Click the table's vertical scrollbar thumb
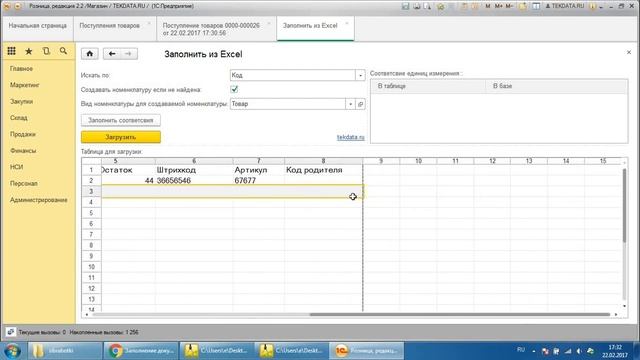This screenshot has width=640, height=360. tap(624, 205)
